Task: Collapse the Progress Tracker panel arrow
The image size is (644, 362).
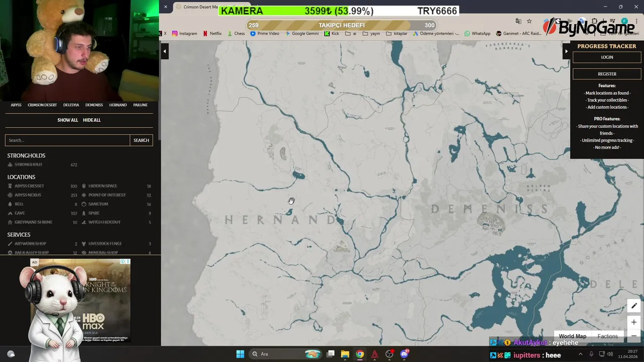Action: click(x=566, y=51)
